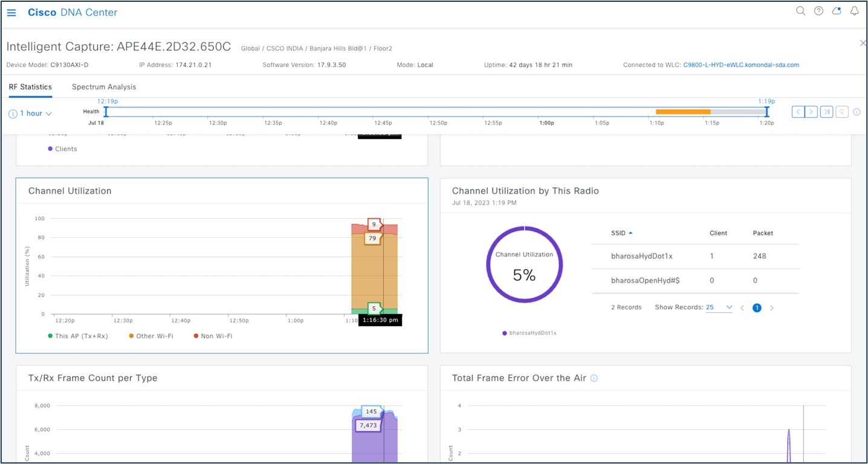Step the timeline backward with left arrow
868x464 pixels.
(798, 112)
